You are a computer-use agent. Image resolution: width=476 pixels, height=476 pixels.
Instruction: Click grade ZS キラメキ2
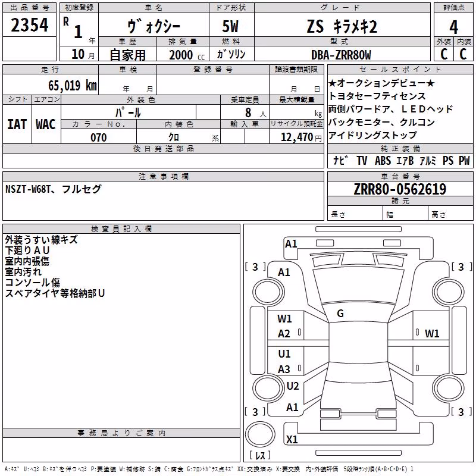342,26
